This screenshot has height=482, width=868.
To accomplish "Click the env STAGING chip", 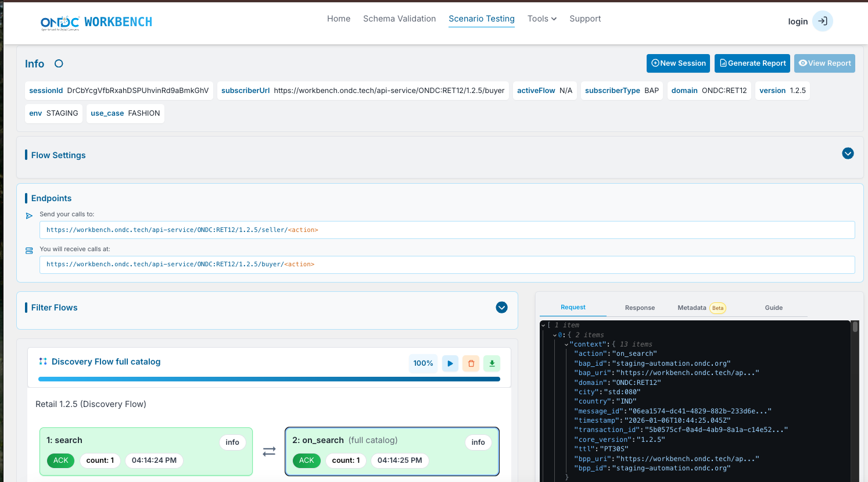I will 53,113.
